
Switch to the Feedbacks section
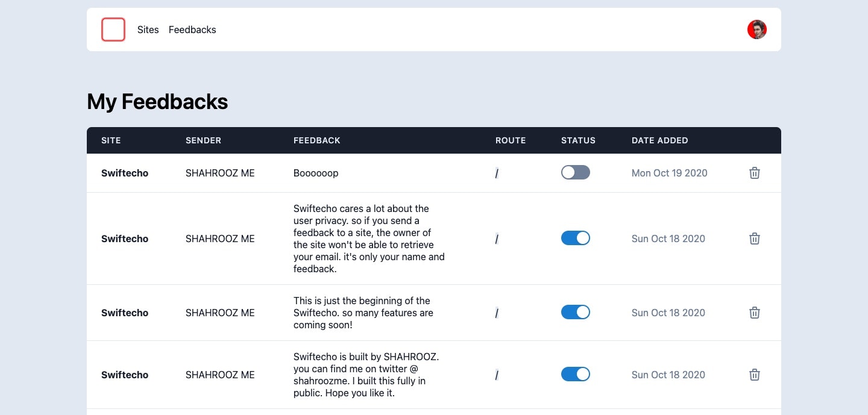[192, 30]
